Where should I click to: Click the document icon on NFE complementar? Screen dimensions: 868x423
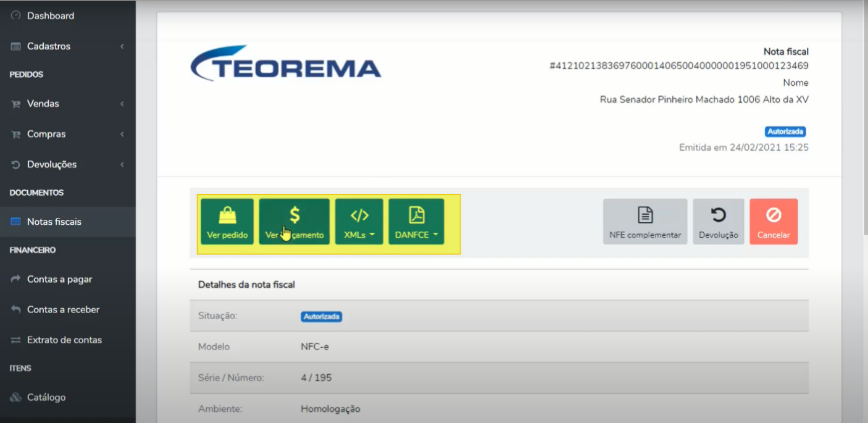coord(645,214)
